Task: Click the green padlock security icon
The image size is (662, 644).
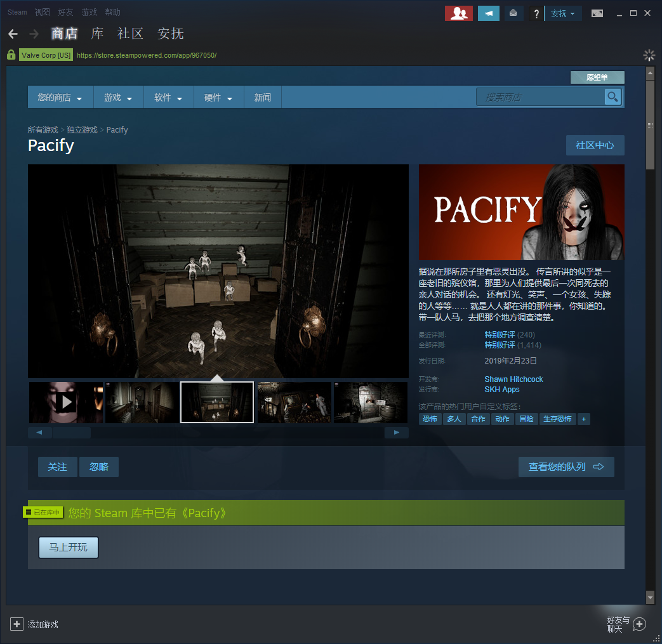Action: [11, 55]
